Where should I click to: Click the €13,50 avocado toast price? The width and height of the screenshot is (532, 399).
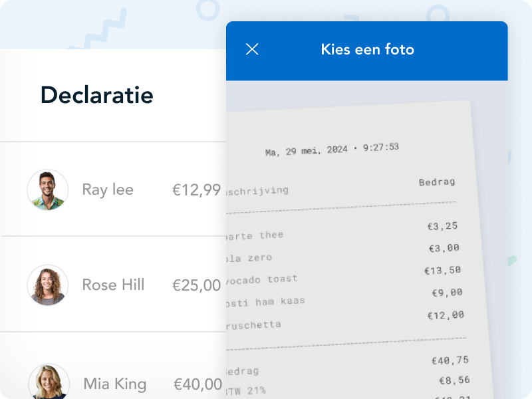442,271
